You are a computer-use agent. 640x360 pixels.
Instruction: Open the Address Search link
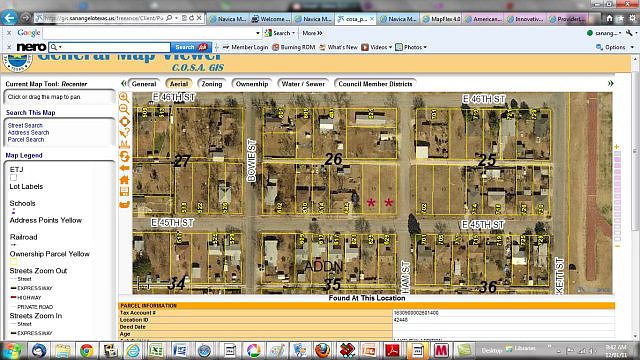click(28, 133)
